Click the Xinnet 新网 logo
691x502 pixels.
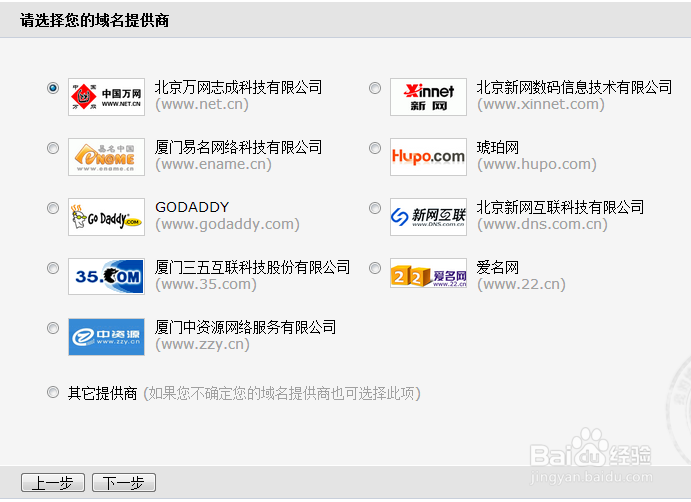pyautogui.click(x=428, y=97)
